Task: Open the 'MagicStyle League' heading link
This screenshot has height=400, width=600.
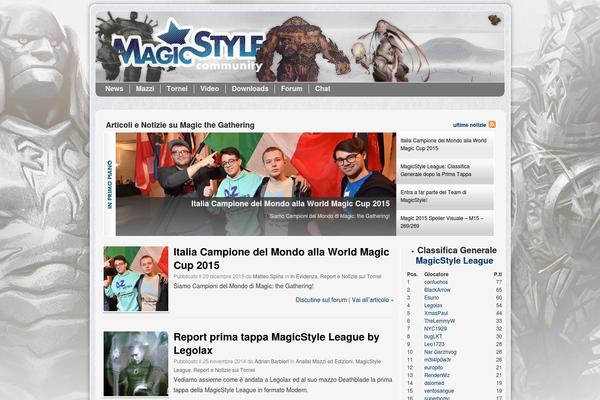Action: tap(454, 261)
